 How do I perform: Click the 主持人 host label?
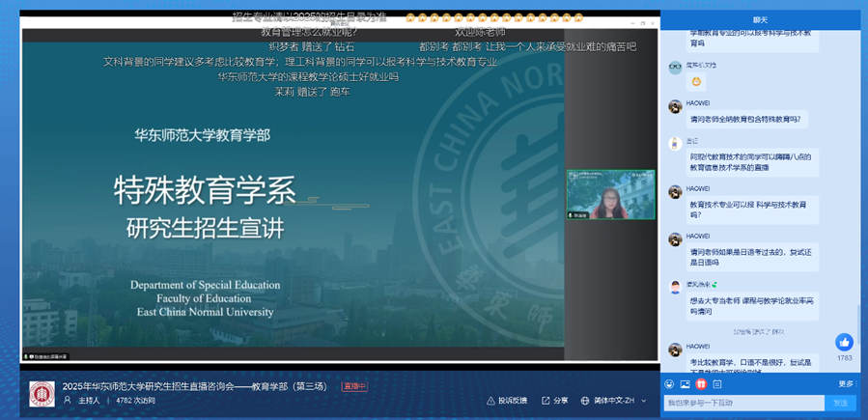(89, 401)
